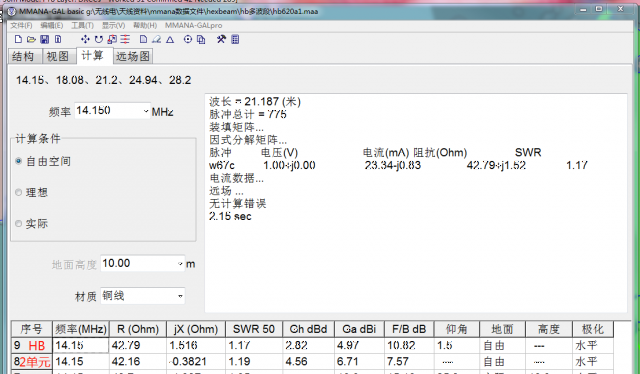
Task: Select 理想 perfect ground radio option
Action: point(18,192)
